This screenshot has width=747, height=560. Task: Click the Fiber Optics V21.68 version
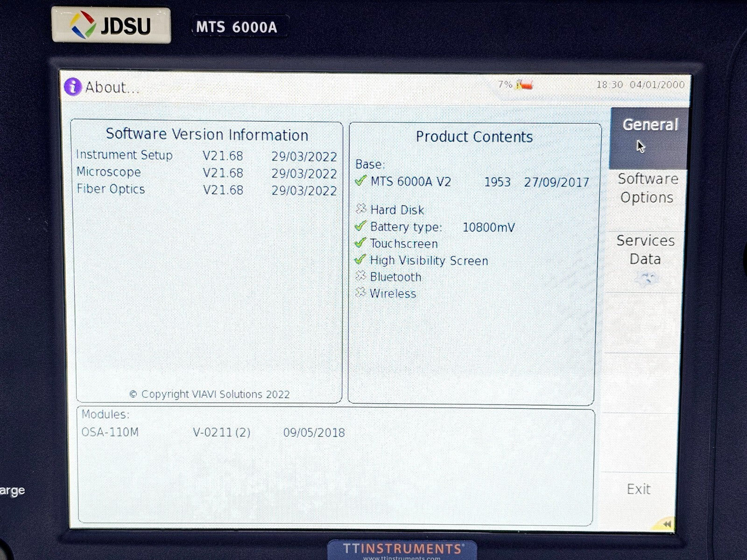tap(223, 190)
